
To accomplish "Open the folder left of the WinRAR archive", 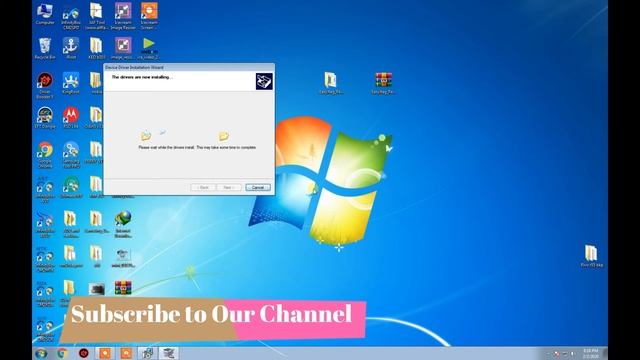I will (331, 84).
